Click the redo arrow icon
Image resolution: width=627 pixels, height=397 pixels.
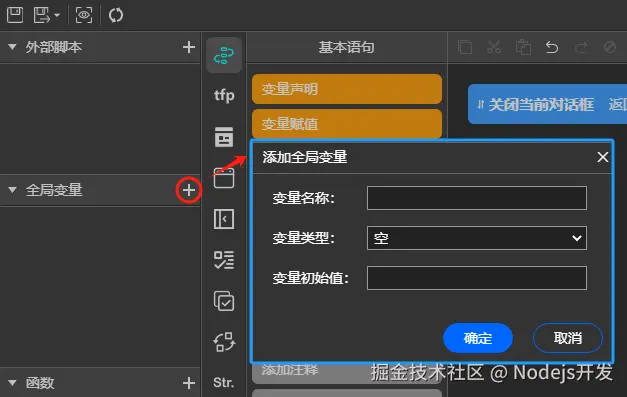pyautogui.click(x=581, y=47)
